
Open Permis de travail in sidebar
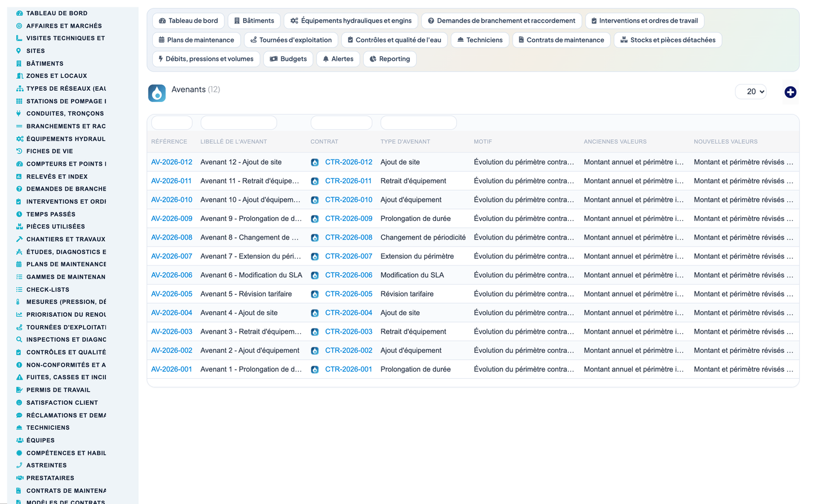(58, 390)
